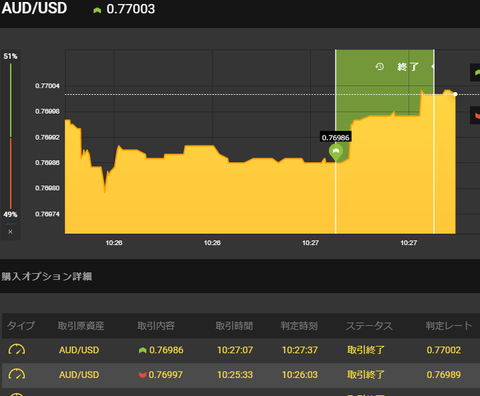Click the green up arrow beside 0.76986 in table
The image size is (480, 396).
143,350
